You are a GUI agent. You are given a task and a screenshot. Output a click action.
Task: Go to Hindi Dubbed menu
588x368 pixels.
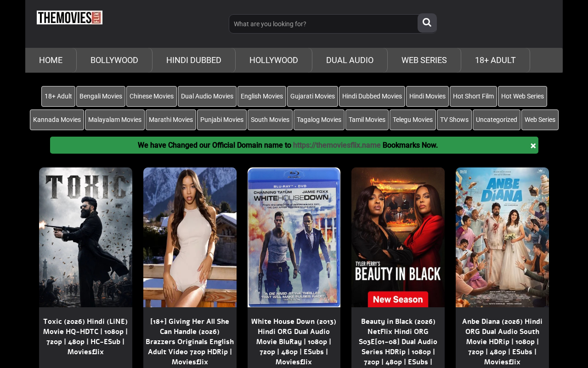pos(194,60)
